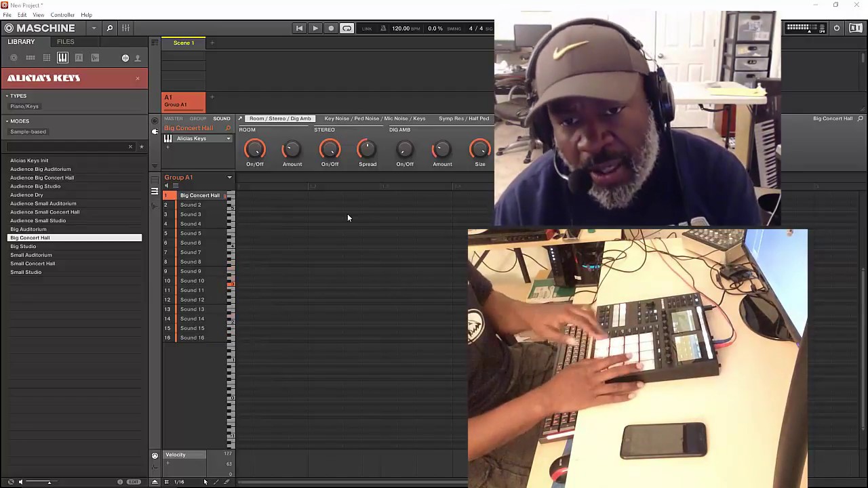Select the Effects type icon in Library

(x=79, y=58)
